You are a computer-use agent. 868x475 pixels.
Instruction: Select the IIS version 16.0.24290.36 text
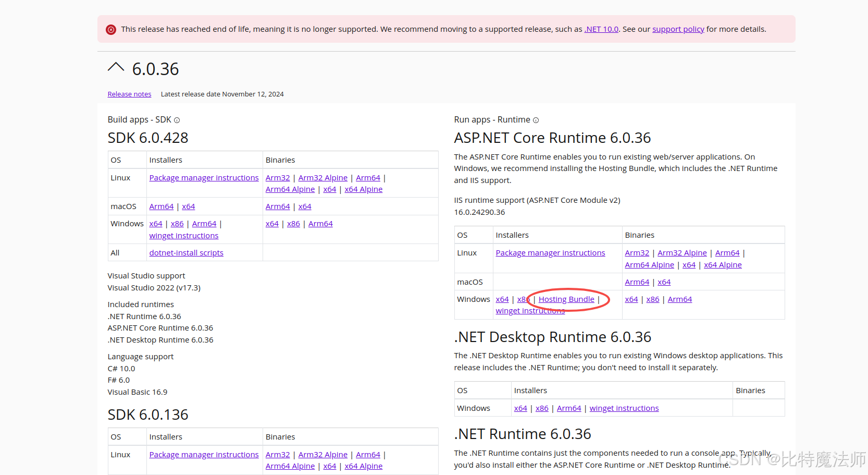479,212
